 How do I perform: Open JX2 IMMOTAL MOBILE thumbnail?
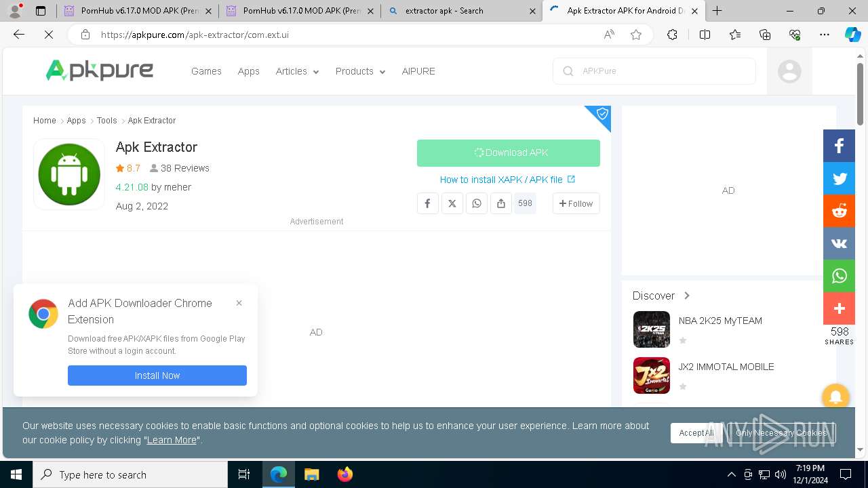[x=652, y=375]
